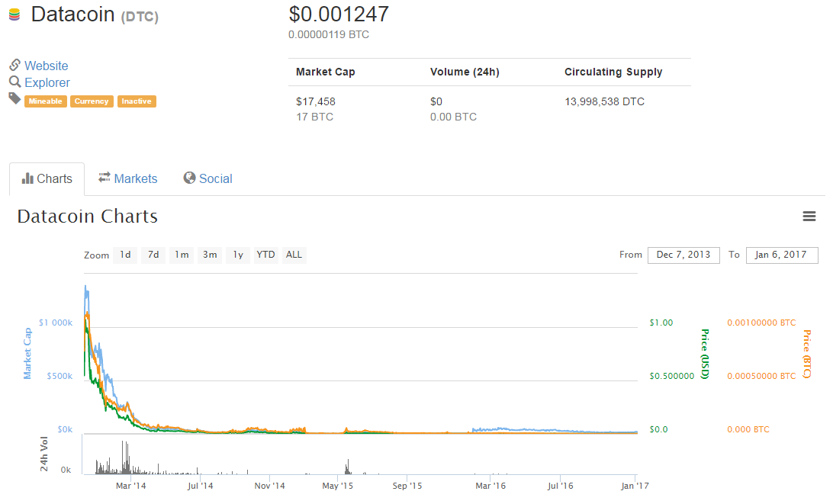
Task: Click the Datacoin Charts heading
Action: (88, 217)
